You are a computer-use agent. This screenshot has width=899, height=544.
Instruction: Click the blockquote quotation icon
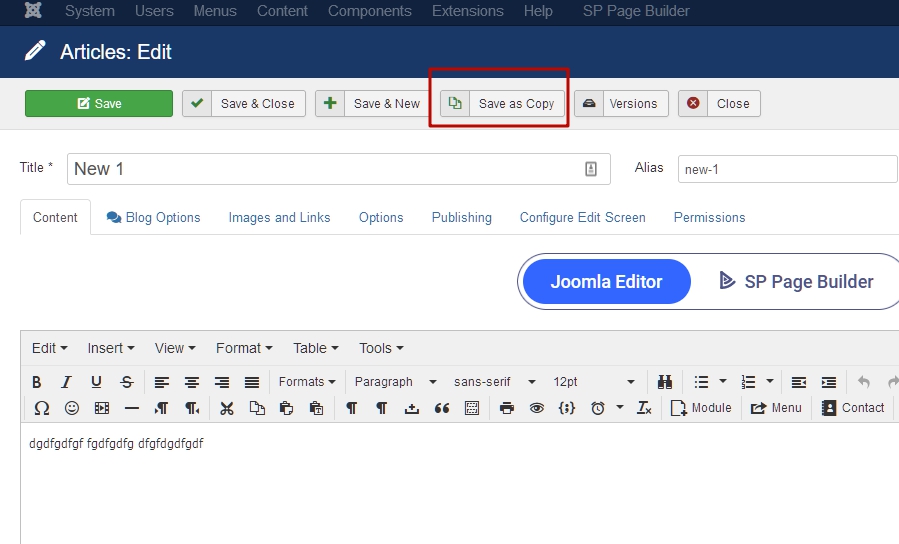click(x=441, y=408)
